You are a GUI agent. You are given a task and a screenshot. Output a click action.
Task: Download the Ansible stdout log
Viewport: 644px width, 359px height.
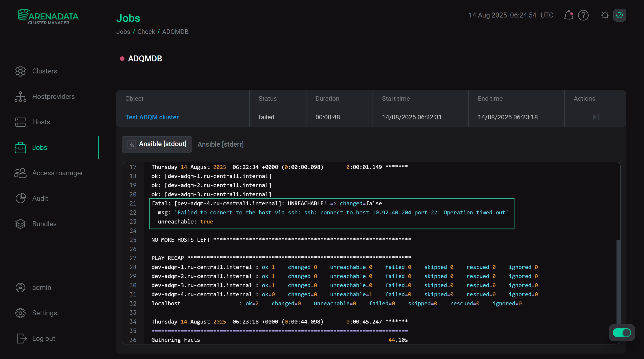132,144
